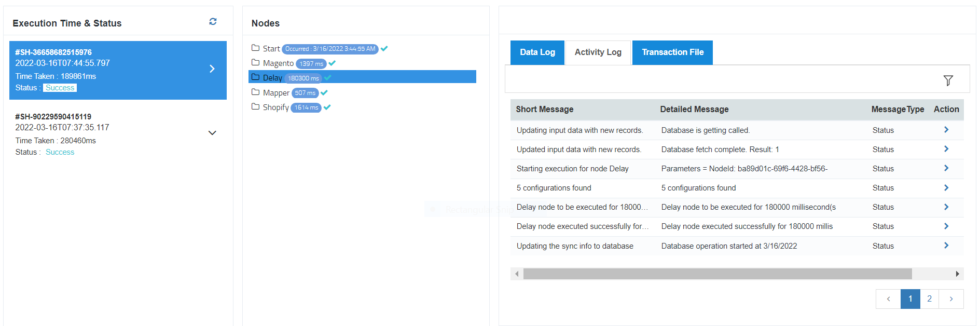Click the Magento node folder icon

click(x=255, y=63)
